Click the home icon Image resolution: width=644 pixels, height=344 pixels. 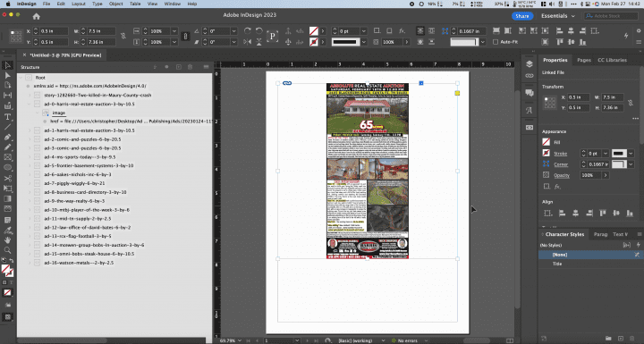(x=36, y=16)
